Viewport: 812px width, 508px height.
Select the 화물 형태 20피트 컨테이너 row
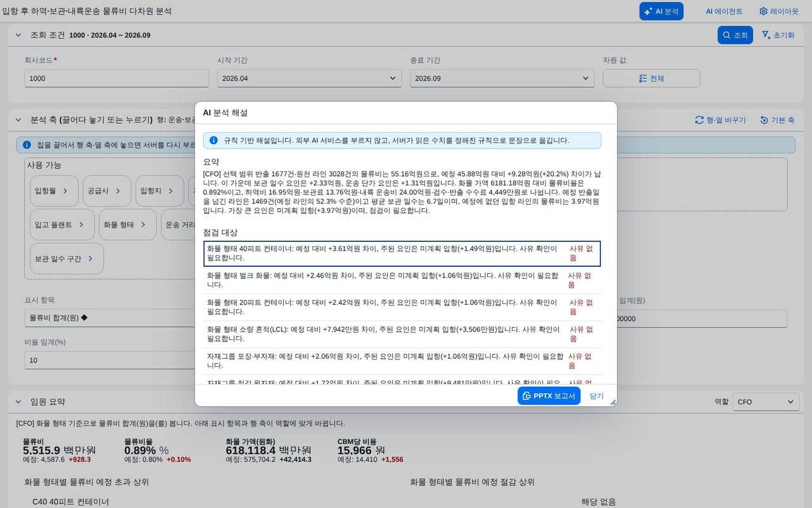pyautogui.click(x=402, y=307)
